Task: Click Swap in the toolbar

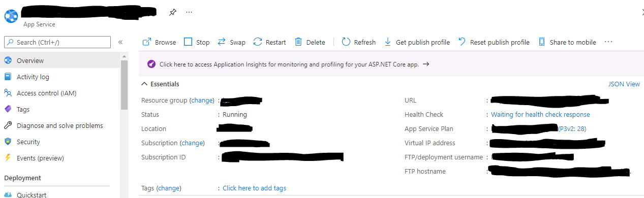Action: (x=231, y=42)
